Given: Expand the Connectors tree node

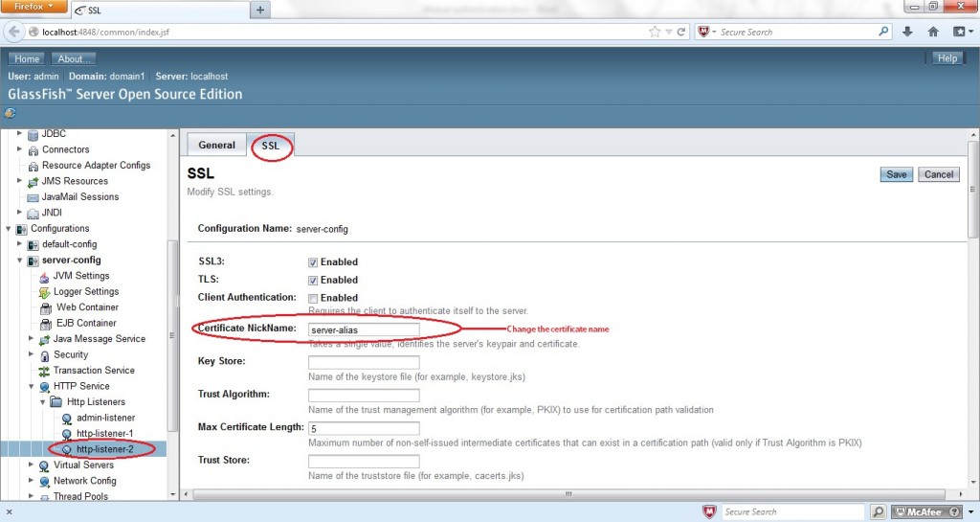Looking at the screenshot, I should [x=19, y=148].
